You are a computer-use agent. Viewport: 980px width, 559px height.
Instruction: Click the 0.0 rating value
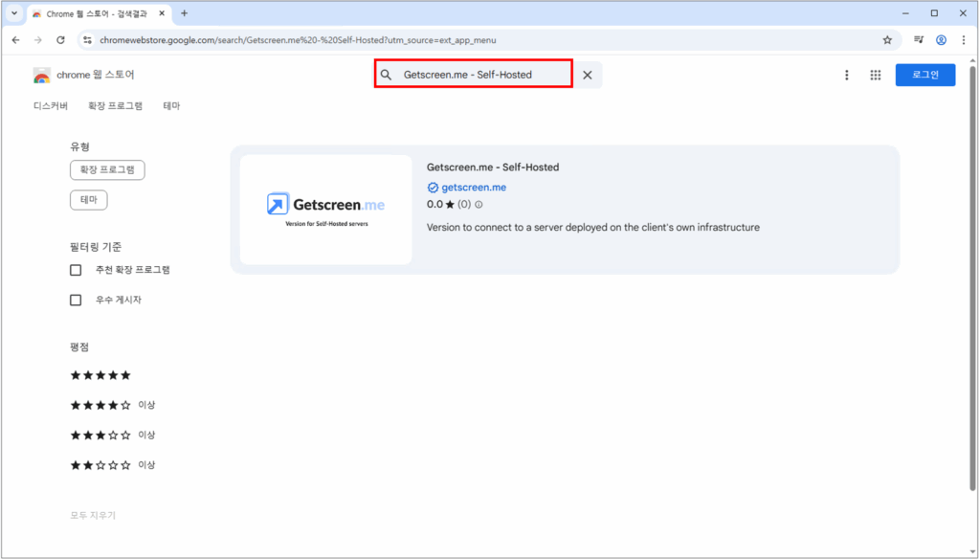434,205
